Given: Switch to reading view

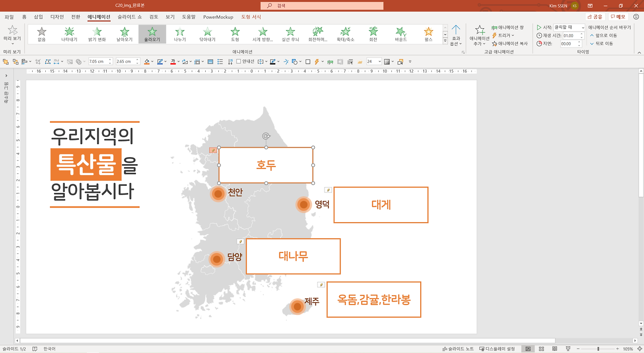Looking at the screenshot, I should 554,348.
